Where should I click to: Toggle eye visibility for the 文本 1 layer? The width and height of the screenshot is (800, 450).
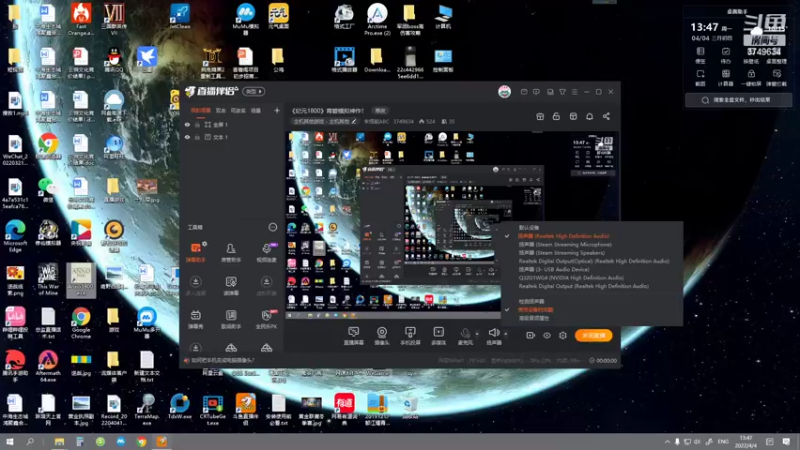pyautogui.click(x=187, y=137)
